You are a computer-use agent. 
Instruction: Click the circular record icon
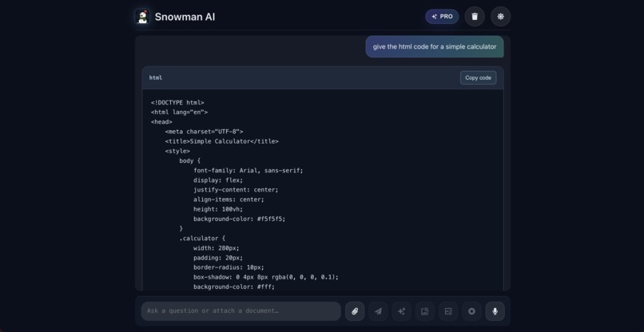coord(471,311)
